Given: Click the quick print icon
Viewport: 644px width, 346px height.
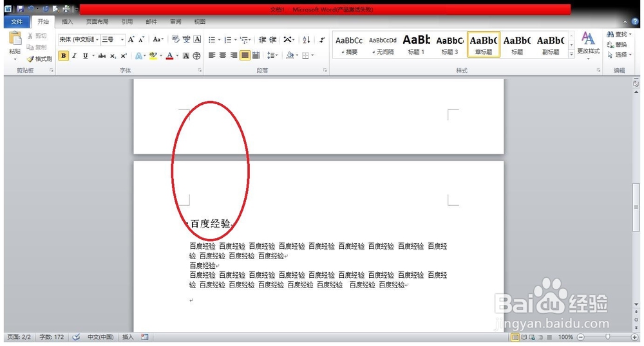Looking at the screenshot, I should [x=66, y=8].
